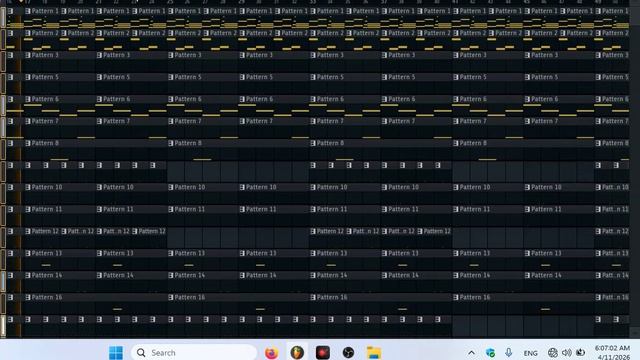Select the truncated Patt..n 11 clip label
Viewport: 640px width, 360px height.
pos(616,209)
